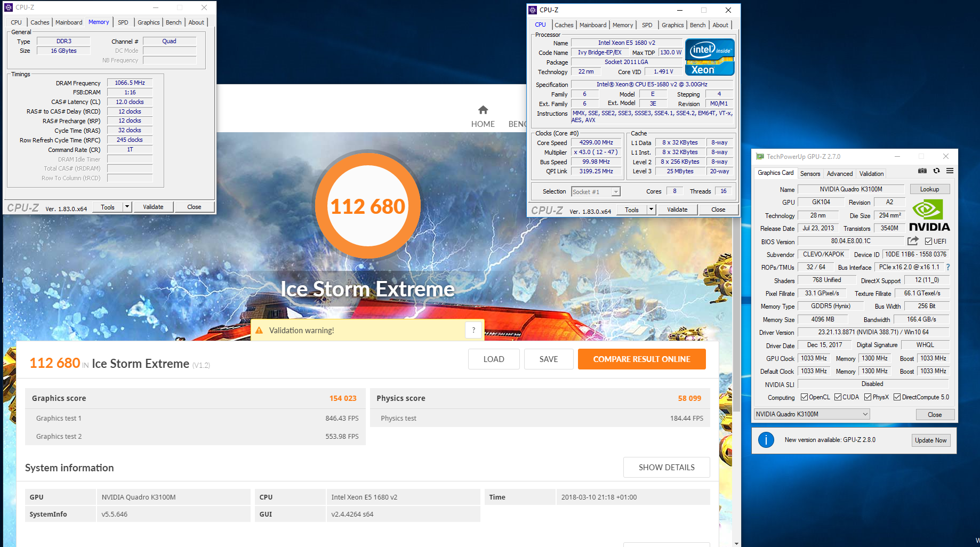
Task: Click the Intel Xeon logo in CPU-Z
Action: click(710, 57)
